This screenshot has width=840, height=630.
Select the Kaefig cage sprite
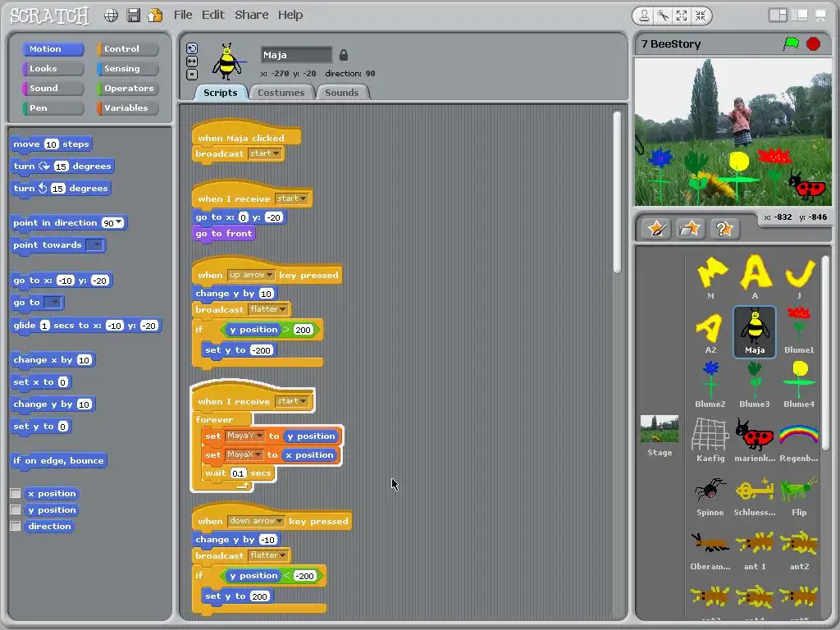[x=710, y=441]
